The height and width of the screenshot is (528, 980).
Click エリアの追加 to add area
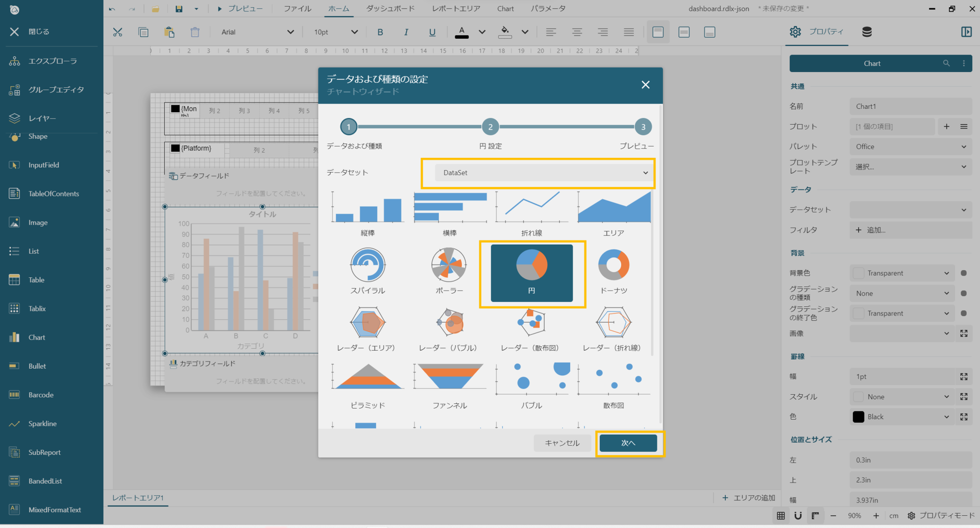(749, 498)
